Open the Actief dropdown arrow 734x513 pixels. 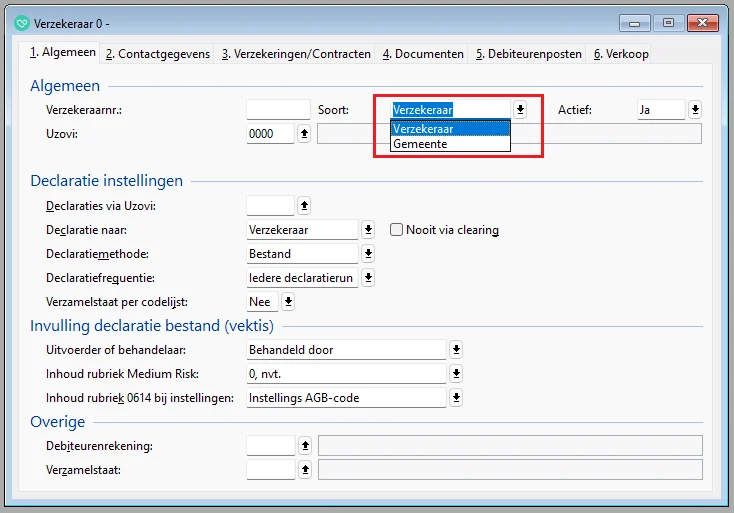(x=695, y=110)
